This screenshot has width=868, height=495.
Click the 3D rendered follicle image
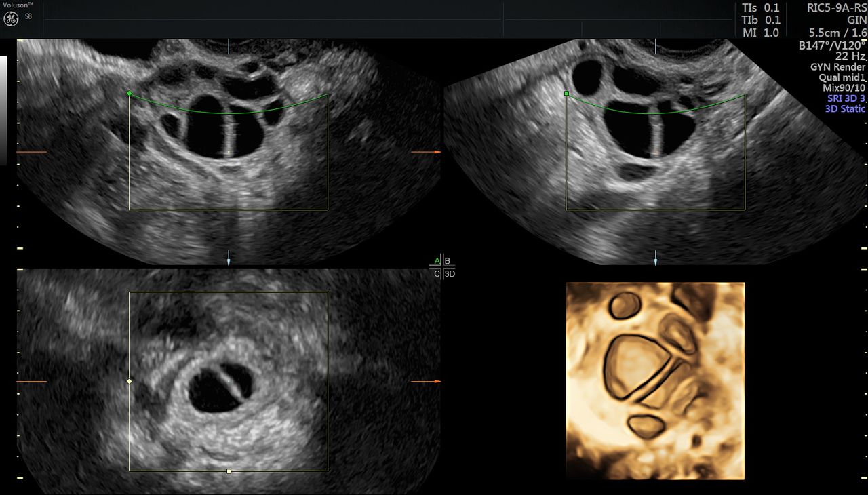click(x=655, y=381)
